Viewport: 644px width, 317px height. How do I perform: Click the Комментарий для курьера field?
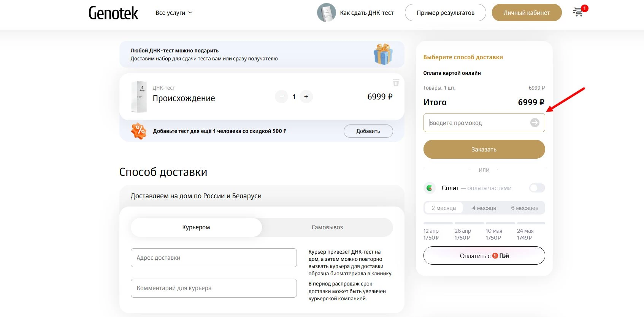(214, 288)
